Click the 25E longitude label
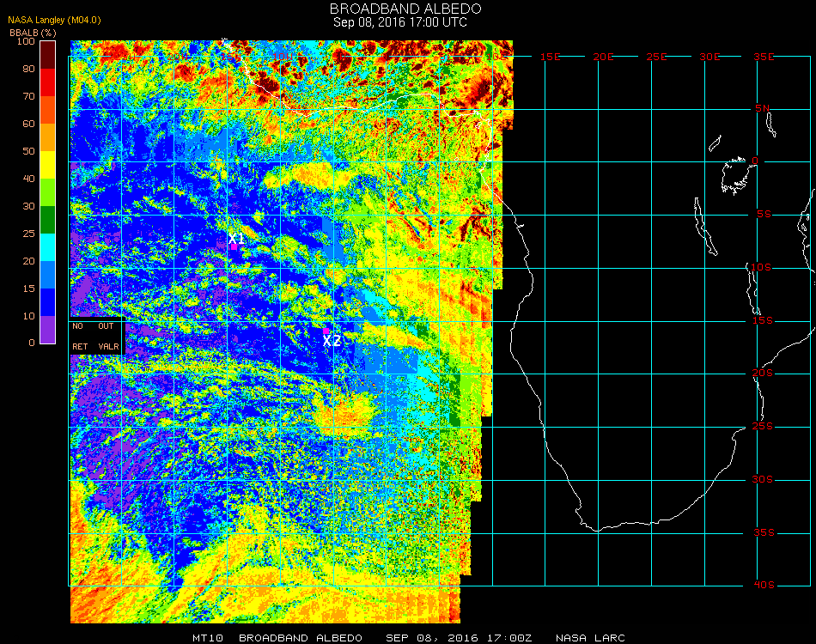Viewport: 816px width, 644px height. click(x=656, y=57)
